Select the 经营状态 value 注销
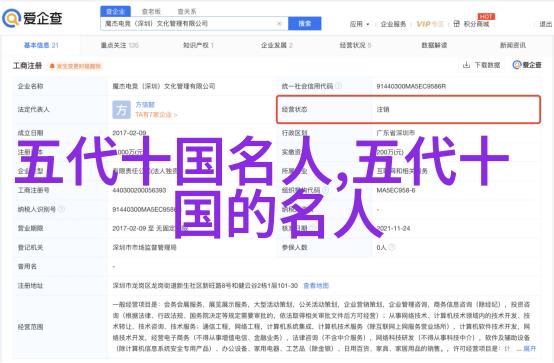This screenshot has height=363, width=554. pos(383,110)
